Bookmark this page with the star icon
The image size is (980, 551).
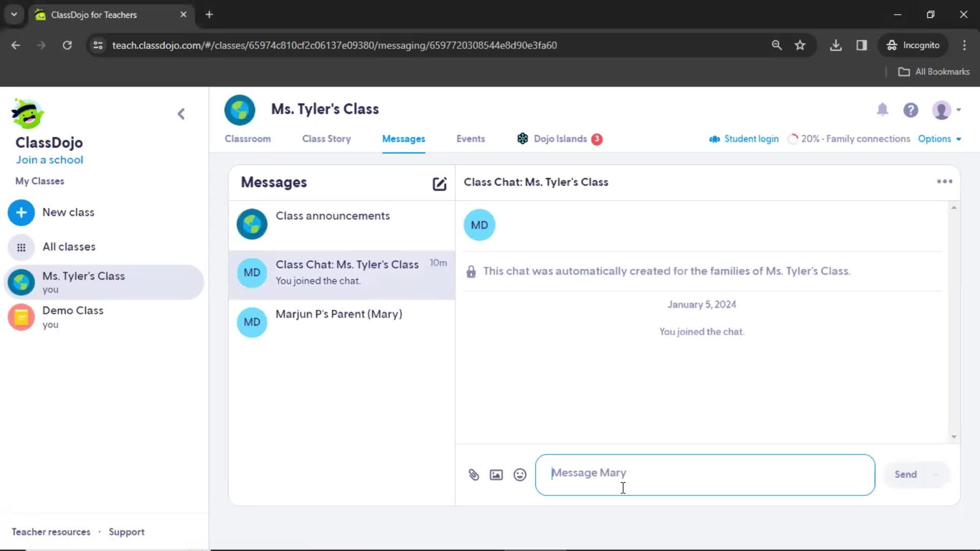pyautogui.click(x=800, y=45)
